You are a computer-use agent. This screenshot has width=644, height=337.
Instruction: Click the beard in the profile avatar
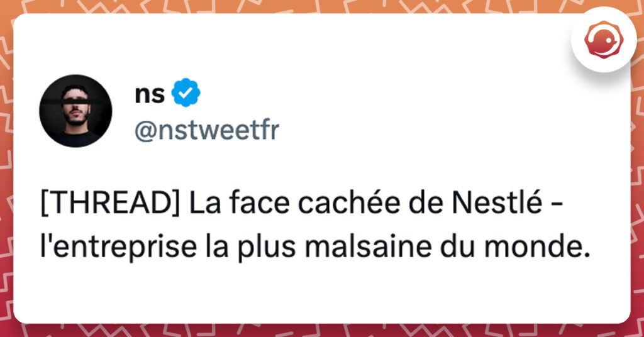point(75,120)
